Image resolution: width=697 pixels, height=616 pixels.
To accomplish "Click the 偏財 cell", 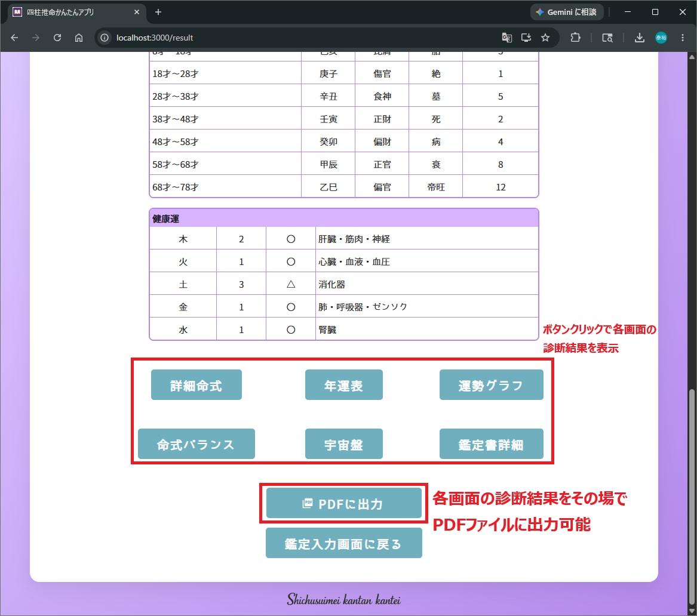I will (382, 141).
